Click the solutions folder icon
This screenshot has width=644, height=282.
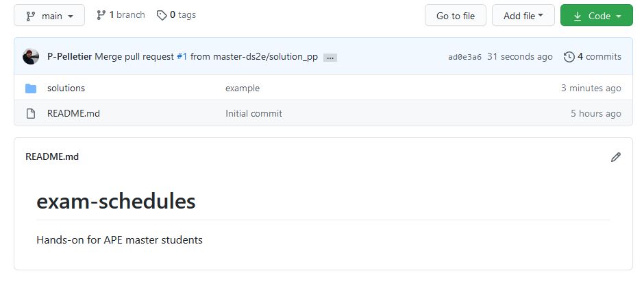[31, 89]
